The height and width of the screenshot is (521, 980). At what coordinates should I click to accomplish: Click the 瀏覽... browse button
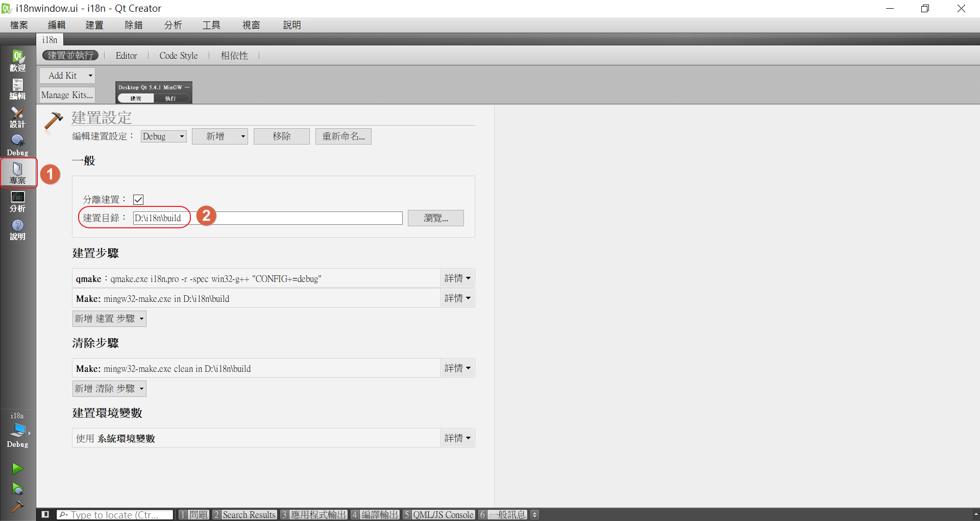tap(436, 218)
